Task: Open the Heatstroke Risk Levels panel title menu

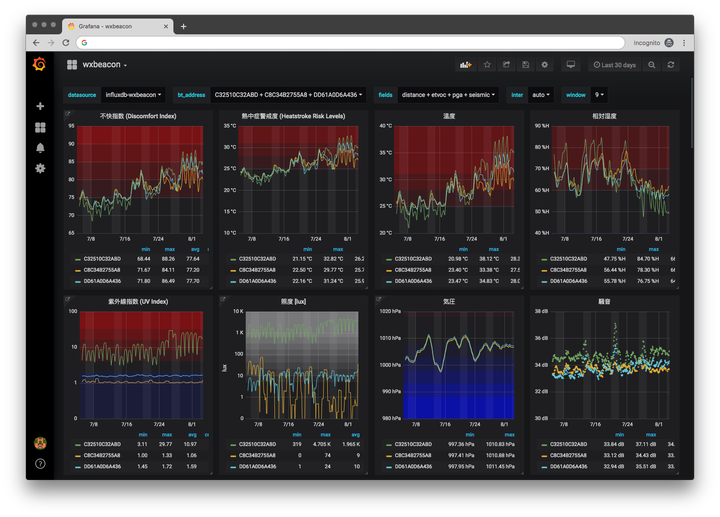Action: (292, 116)
